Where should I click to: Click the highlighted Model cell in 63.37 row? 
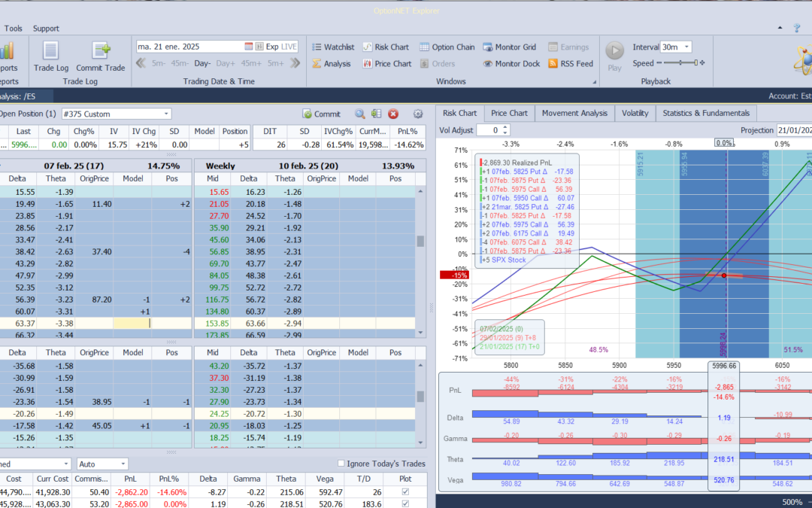132,324
